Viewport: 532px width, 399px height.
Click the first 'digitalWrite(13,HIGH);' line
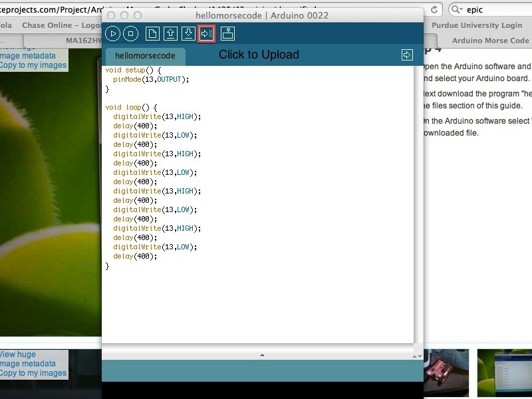[157, 117]
